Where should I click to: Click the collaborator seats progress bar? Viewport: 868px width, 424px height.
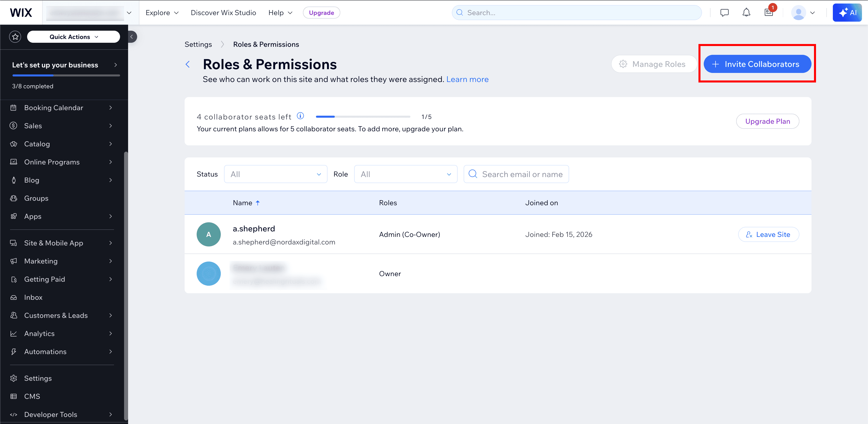tap(363, 116)
